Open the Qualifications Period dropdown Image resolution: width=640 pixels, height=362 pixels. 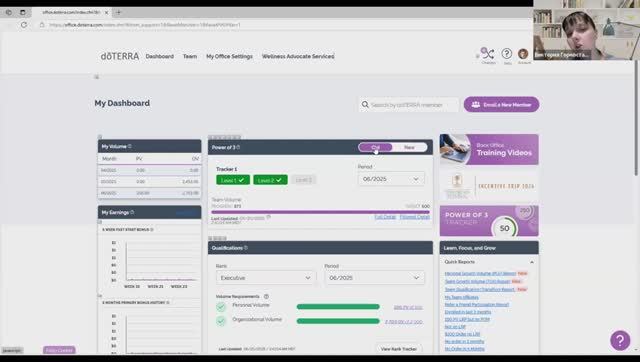coord(374,278)
